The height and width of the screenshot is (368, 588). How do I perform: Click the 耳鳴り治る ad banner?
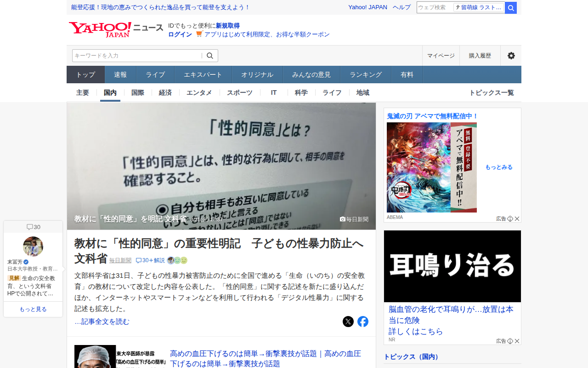[x=452, y=266]
